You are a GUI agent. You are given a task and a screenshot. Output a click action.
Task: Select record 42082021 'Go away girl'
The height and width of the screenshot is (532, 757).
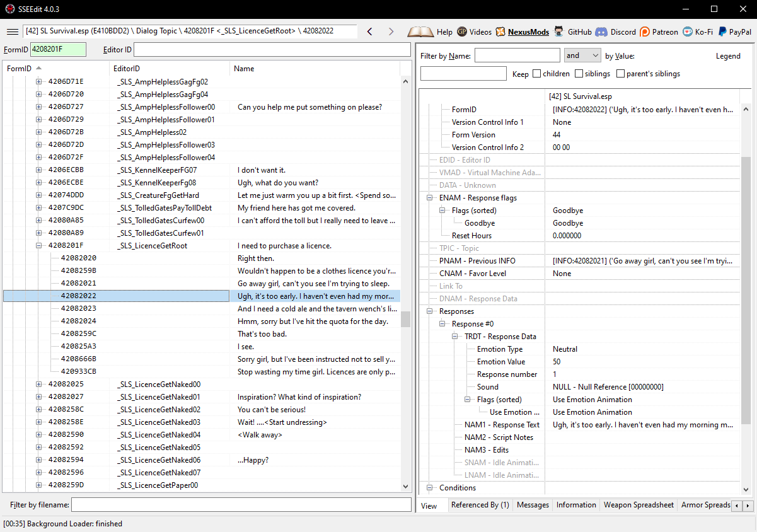[202, 284]
